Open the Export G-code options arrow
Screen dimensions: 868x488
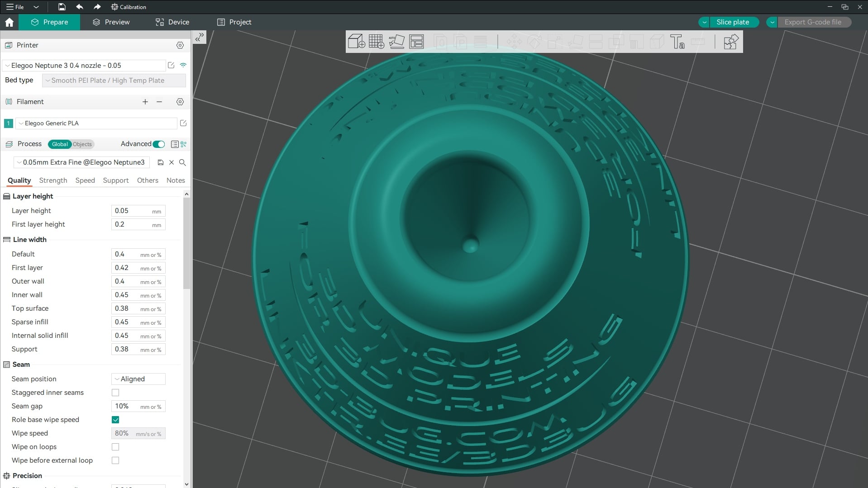coord(772,22)
